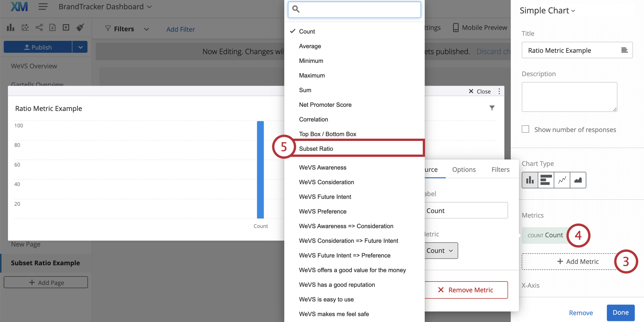
Task: Select line chart type
Action: tap(562, 180)
